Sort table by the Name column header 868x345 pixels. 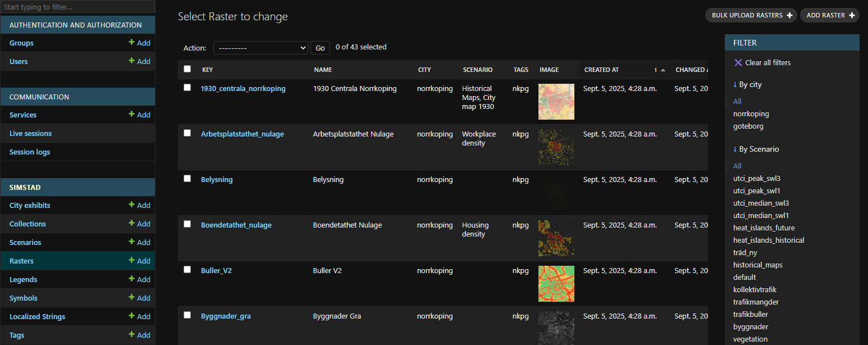pos(323,70)
